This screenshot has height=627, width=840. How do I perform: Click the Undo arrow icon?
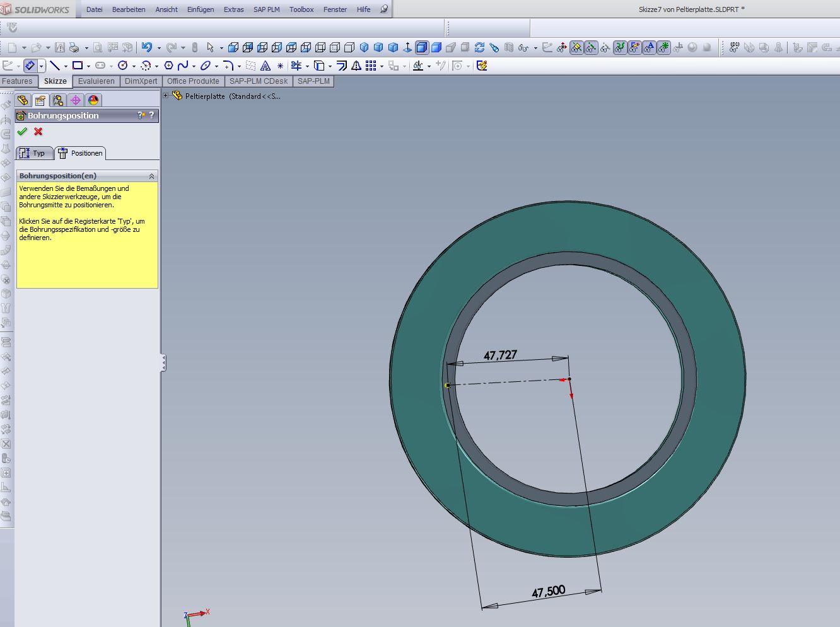[147, 47]
